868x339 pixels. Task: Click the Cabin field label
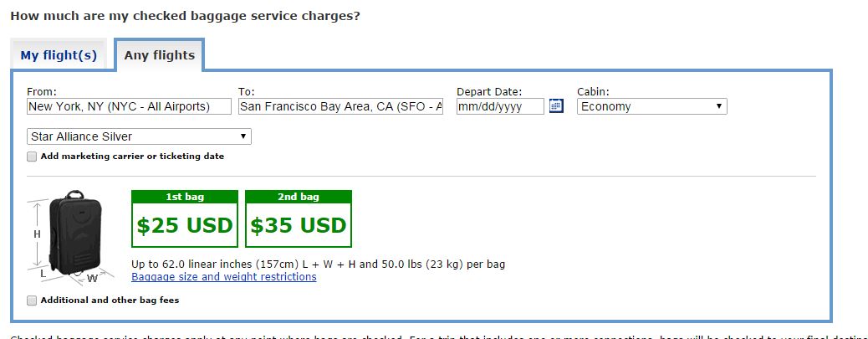[593, 92]
